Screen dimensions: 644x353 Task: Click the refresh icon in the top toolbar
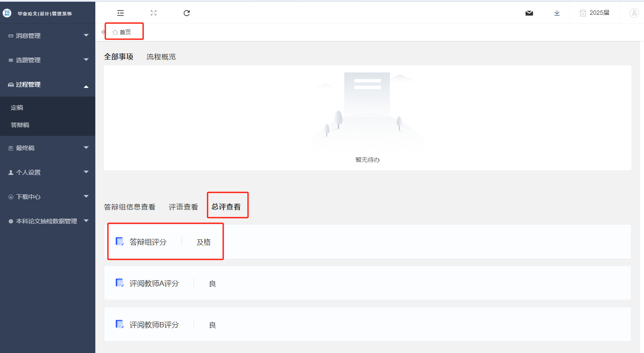pos(186,13)
